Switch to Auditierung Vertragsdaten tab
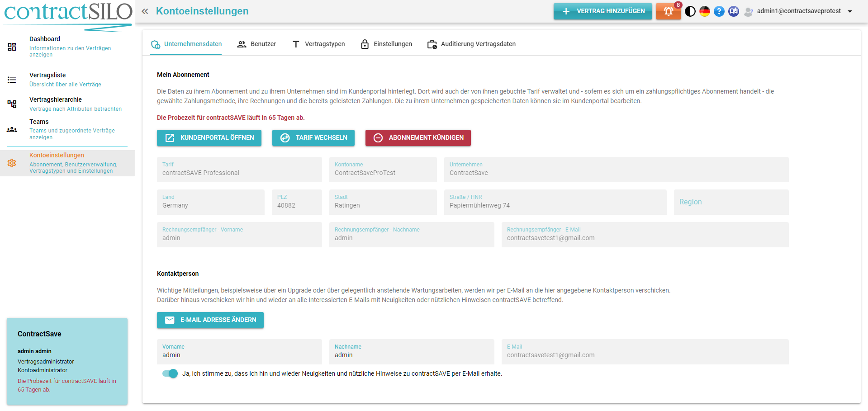 [x=471, y=44]
